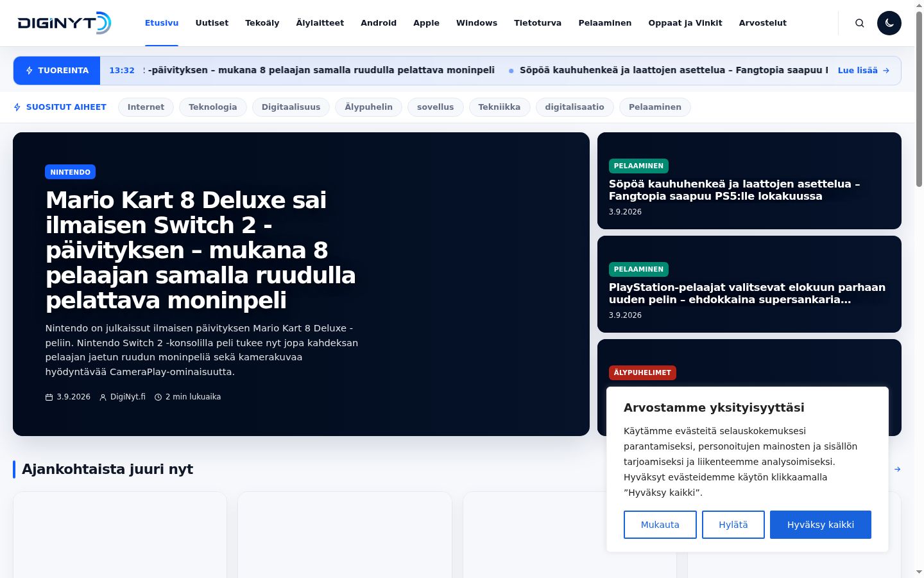Select Älylaitteet in the navigation
Image resolution: width=924 pixels, height=578 pixels.
point(320,23)
